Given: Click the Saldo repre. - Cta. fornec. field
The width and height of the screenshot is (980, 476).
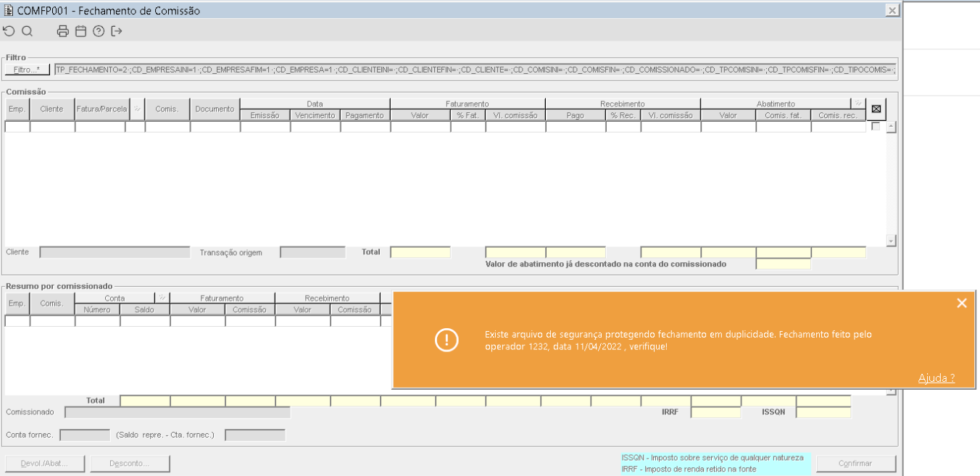Looking at the screenshot, I should point(254,435).
